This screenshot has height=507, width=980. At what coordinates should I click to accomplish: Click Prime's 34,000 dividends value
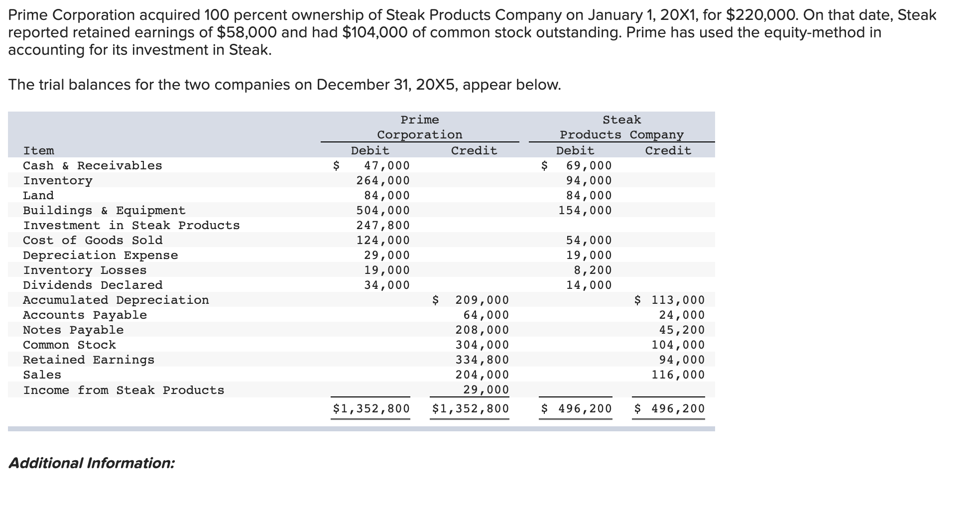(x=387, y=285)
